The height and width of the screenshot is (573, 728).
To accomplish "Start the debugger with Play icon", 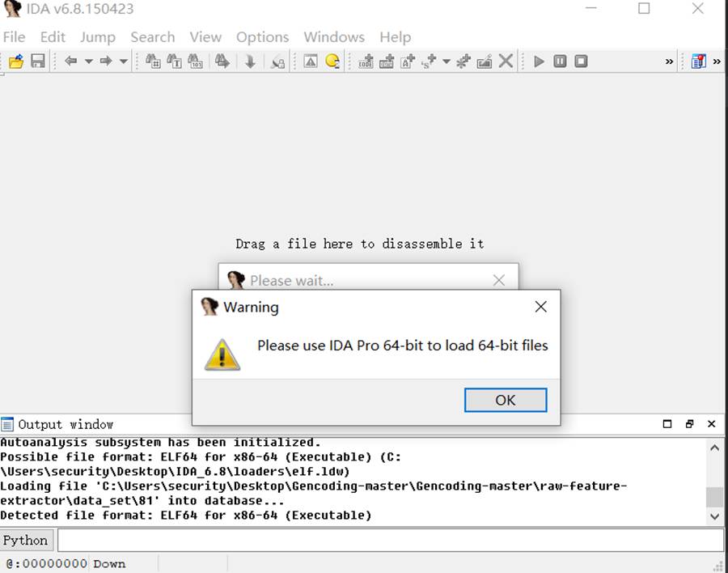I will pos(539,62).
